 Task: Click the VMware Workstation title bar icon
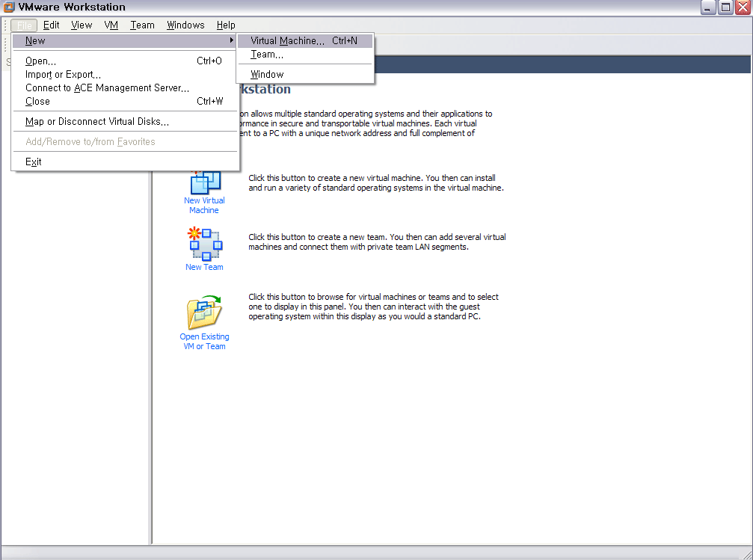pos(9,7)
